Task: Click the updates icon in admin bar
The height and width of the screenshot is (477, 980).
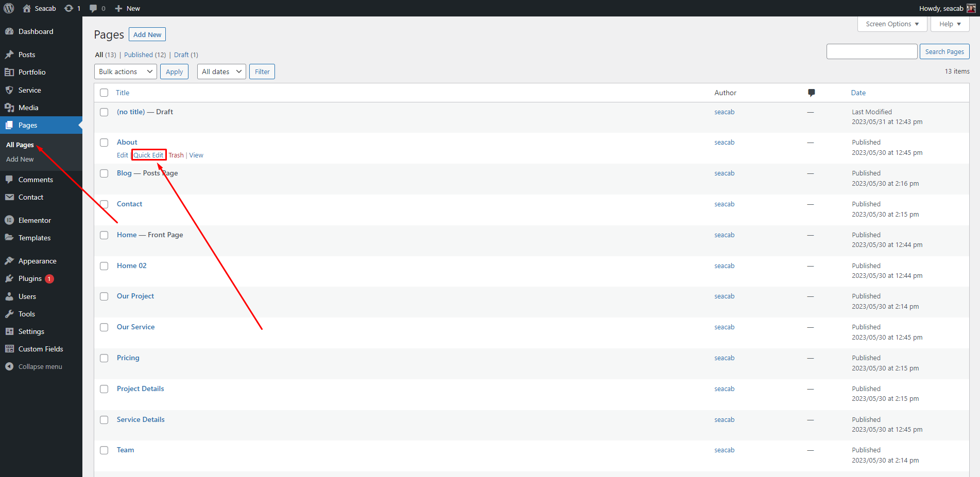Action: click(x=68, y=8)
